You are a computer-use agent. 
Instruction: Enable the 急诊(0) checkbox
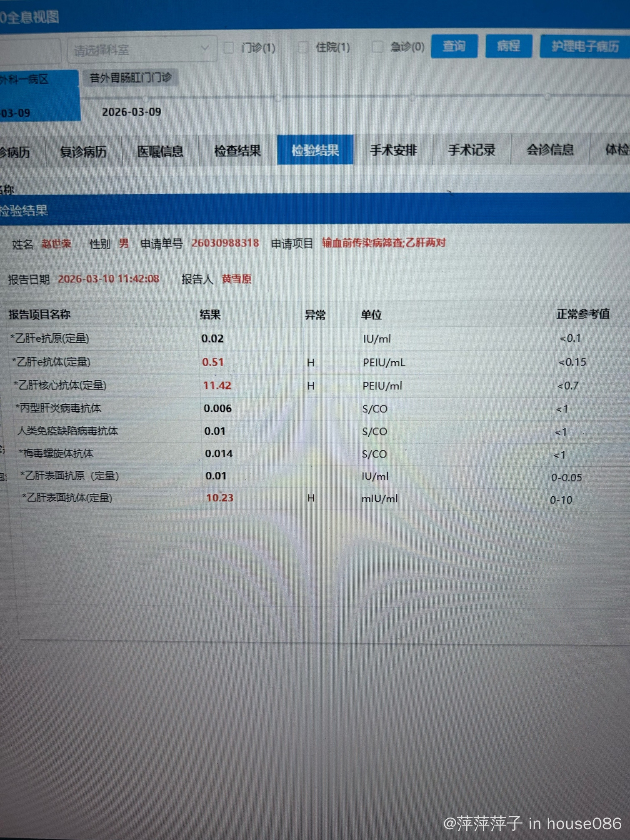[377, 47]
